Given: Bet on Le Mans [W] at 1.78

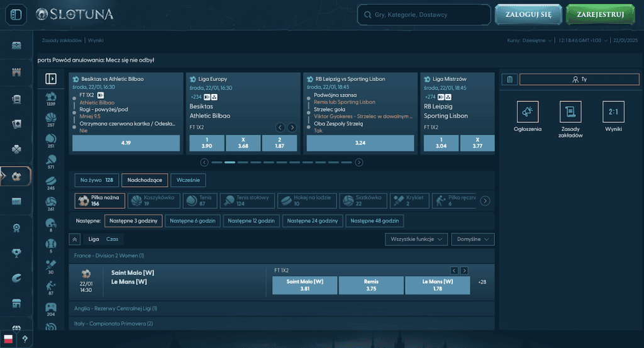Looking at the screenshot, I should tap(438, 285).
